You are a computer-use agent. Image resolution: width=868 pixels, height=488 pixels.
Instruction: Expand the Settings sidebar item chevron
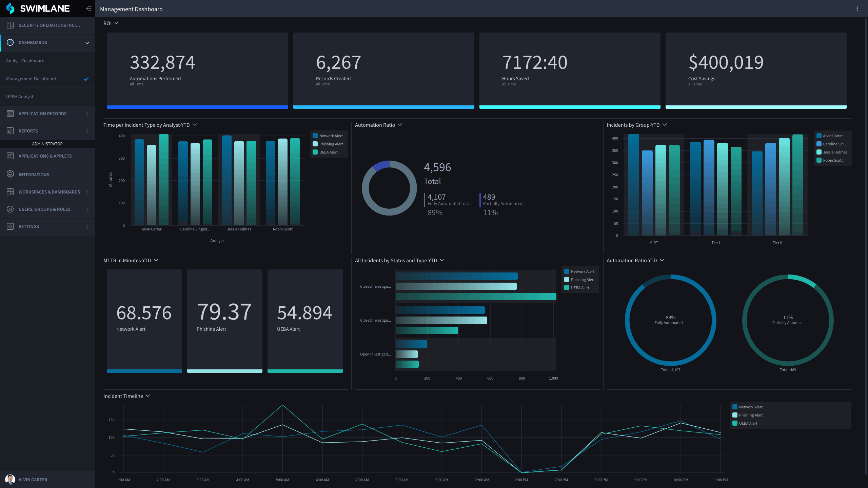point(87,226)
